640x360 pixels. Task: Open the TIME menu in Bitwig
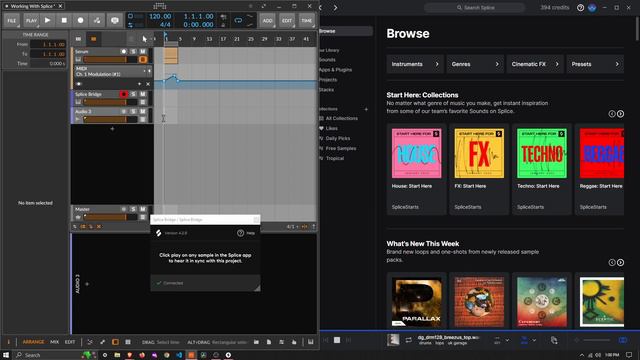[x=307, y=20]
